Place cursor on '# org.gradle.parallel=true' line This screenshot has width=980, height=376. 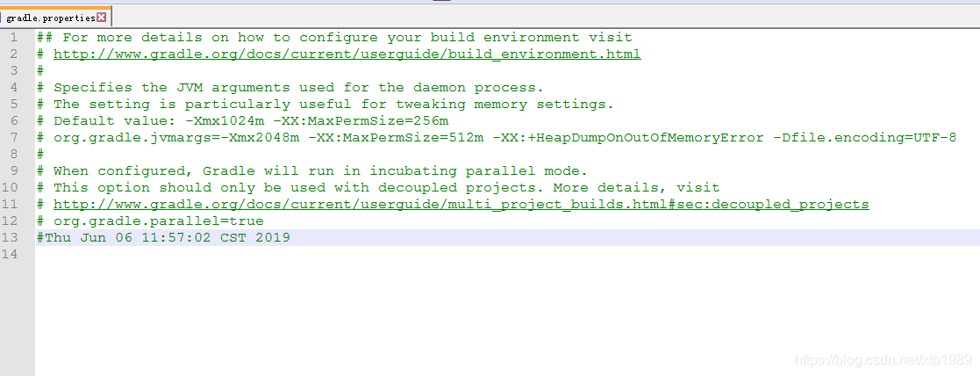(x=150, y=221)
